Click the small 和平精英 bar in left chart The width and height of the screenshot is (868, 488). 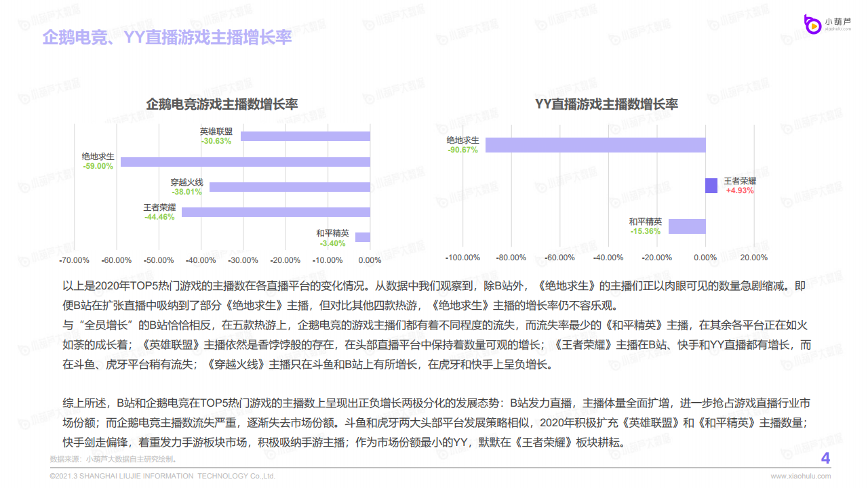363,237
